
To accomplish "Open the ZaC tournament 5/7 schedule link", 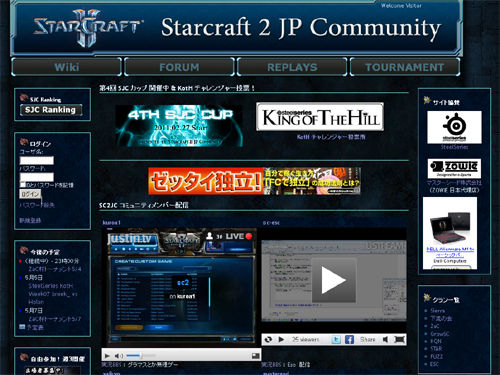I will (x=55, y=319).
